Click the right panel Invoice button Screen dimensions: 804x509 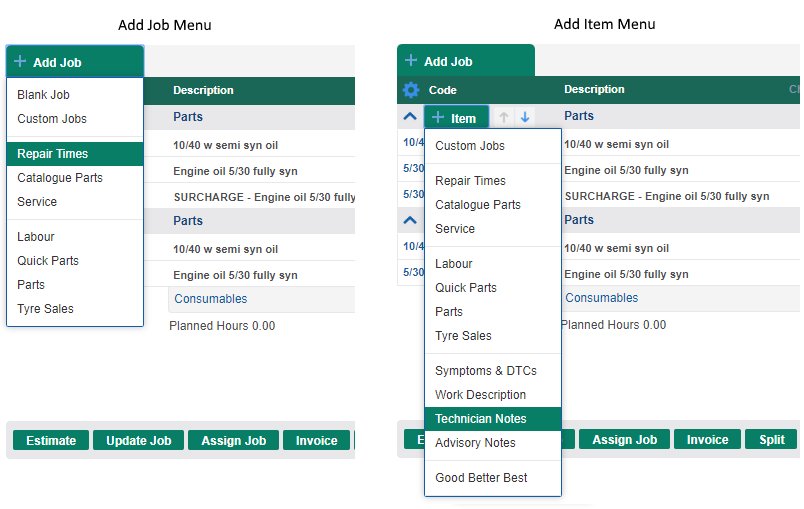707,440
